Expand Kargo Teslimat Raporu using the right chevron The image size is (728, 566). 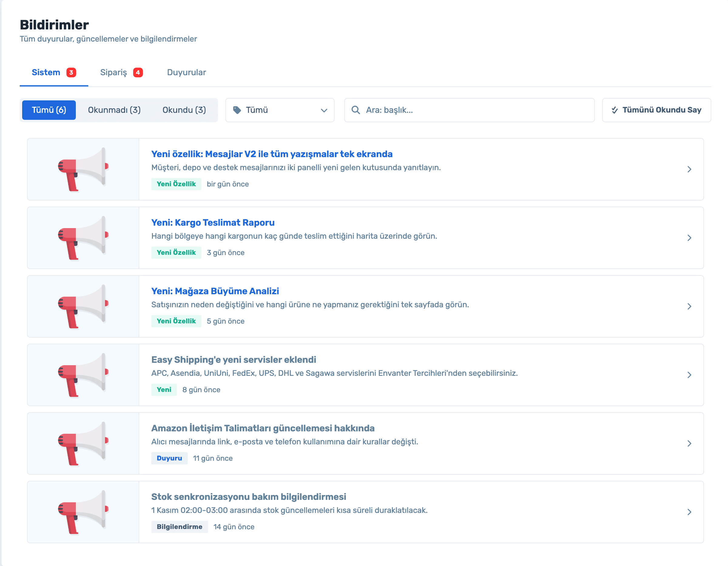[689, 238]
